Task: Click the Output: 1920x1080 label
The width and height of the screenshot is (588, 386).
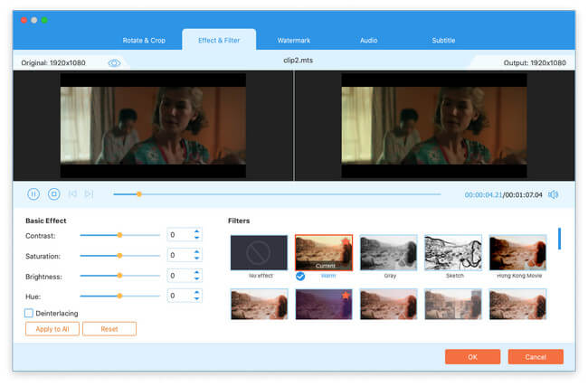Action: [x=535, y=63]
